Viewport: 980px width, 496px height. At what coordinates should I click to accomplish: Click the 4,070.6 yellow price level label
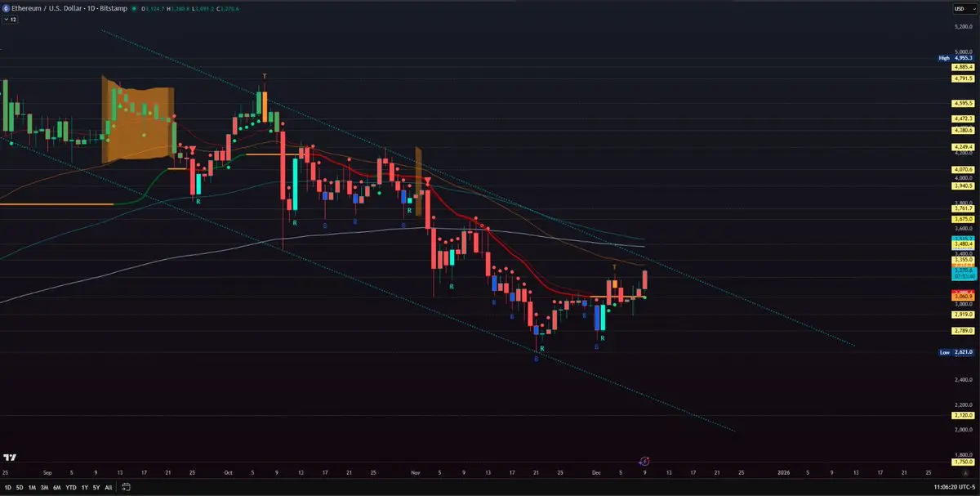coord(961,169)
